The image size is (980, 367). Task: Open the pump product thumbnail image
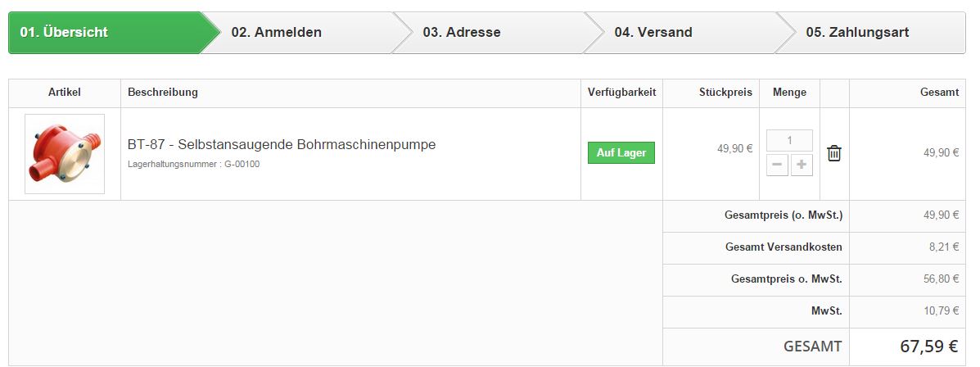point(65,154)
